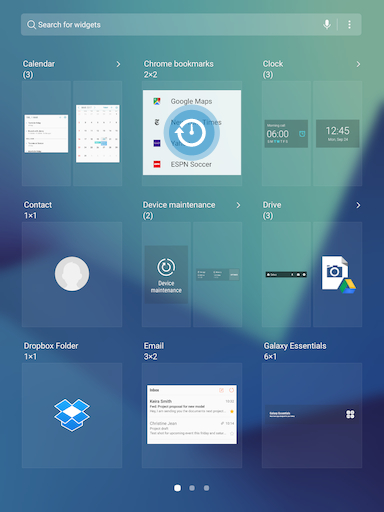Expand the Drive widget group arrow

click(358, 205)
